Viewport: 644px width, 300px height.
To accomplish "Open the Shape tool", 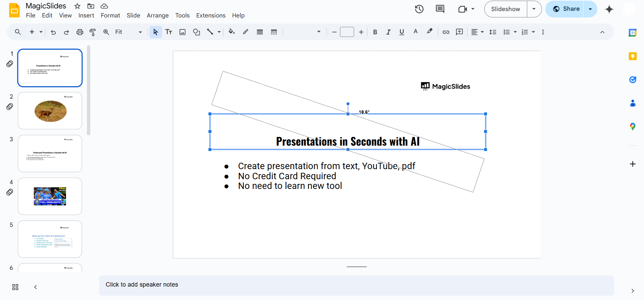I will pyautogui.click(x=196, y=32).
